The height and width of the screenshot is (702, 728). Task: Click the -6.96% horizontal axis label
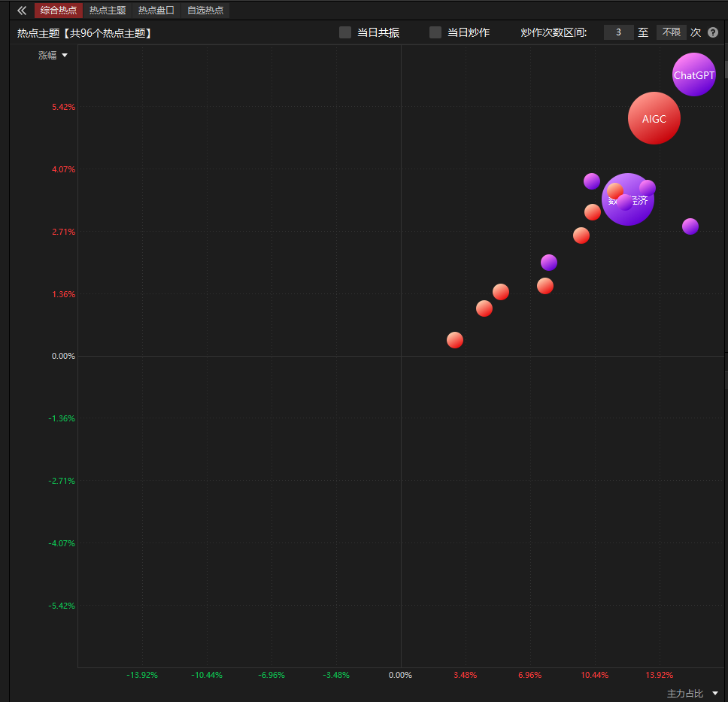271,675
